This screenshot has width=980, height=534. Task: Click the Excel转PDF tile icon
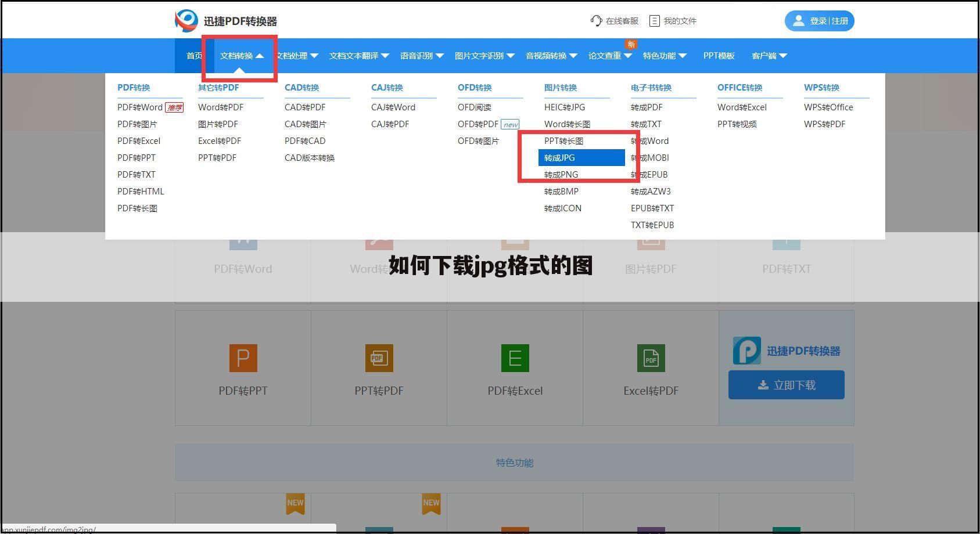pyautogui.click(x=651, y=358)
